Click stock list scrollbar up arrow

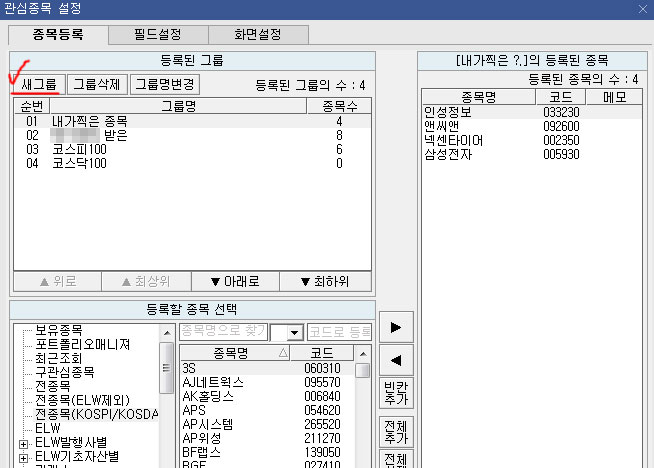click(363, 354)
